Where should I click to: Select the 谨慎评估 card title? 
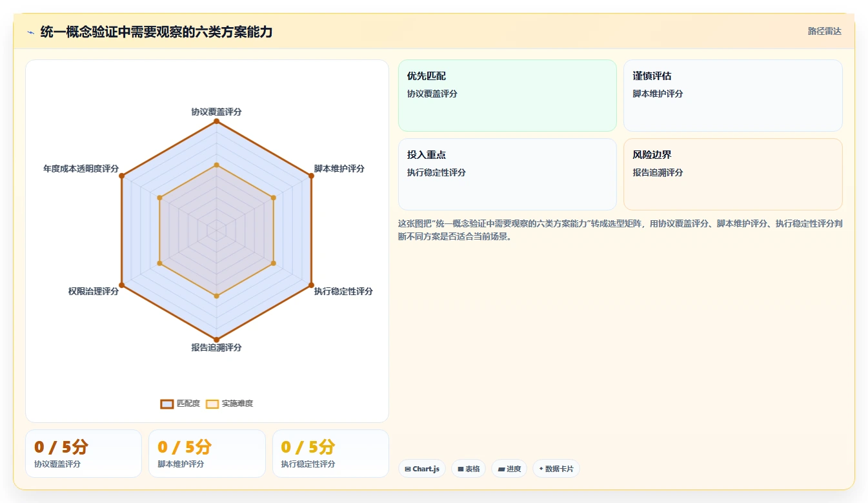pyautogui.click(x=652, y=76)
